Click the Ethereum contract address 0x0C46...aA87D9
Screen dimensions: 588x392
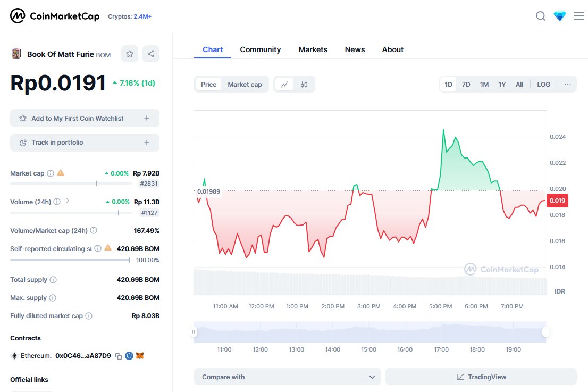click(83, 356)
